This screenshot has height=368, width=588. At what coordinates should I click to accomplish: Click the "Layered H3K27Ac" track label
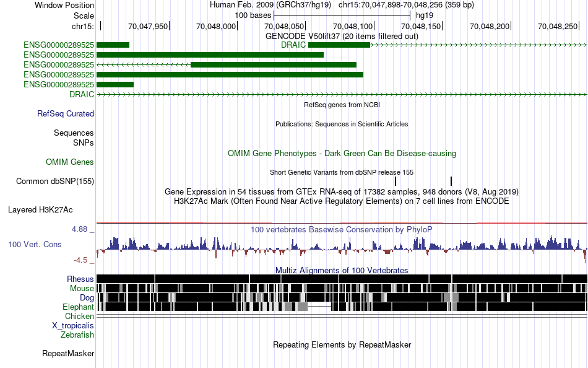pos(40,209)
